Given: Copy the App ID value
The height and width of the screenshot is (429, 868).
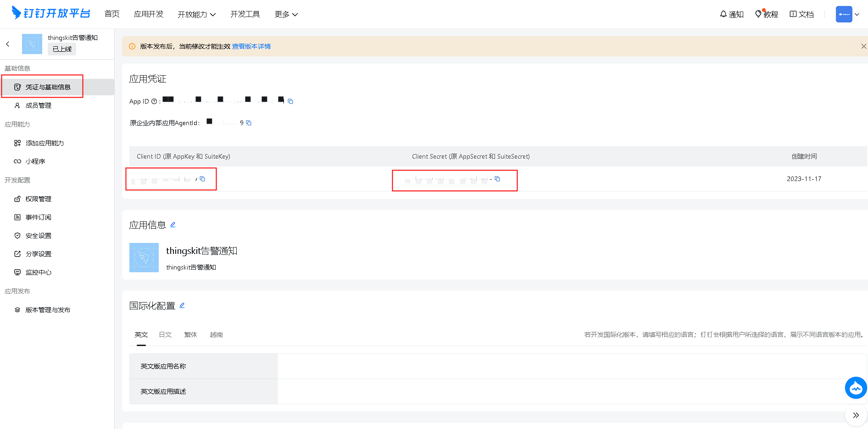Looking at the screenshot, I should coord(290,101).
